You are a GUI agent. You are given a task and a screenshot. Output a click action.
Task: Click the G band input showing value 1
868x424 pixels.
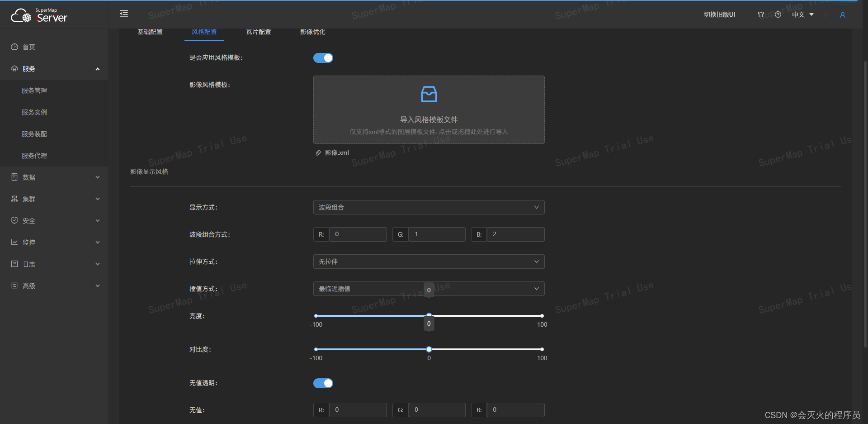[436, 234]
